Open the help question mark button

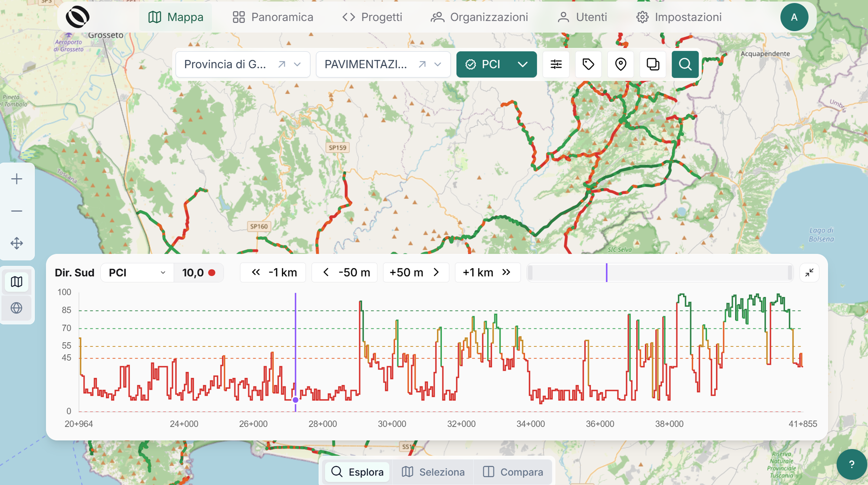(852, 464)
